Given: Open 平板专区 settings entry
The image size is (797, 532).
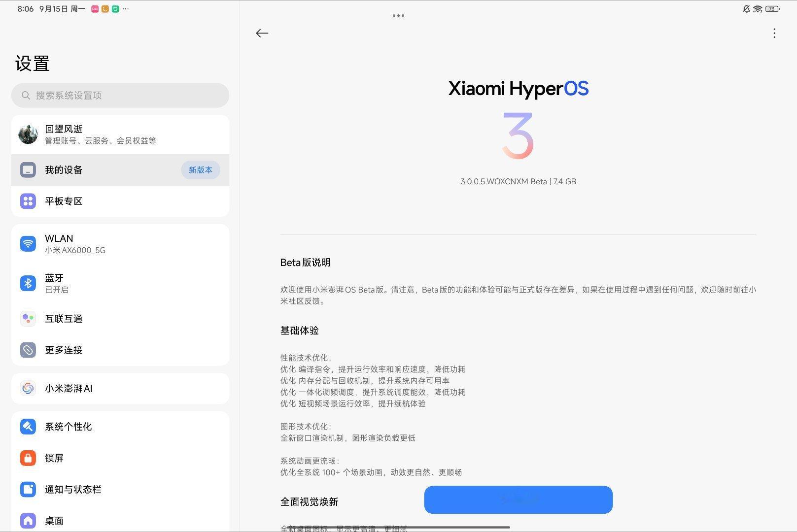Looking at the screenshot, I should 120,201.
